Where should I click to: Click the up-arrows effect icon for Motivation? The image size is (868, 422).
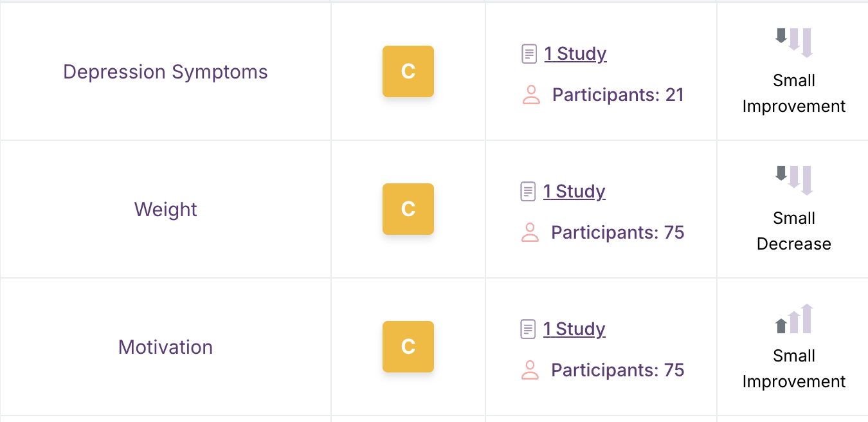pyautogui.click(x=794, y=318)
